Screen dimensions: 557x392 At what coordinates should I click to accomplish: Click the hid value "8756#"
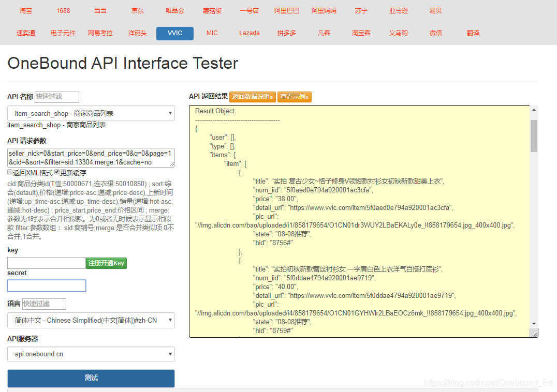281,243
